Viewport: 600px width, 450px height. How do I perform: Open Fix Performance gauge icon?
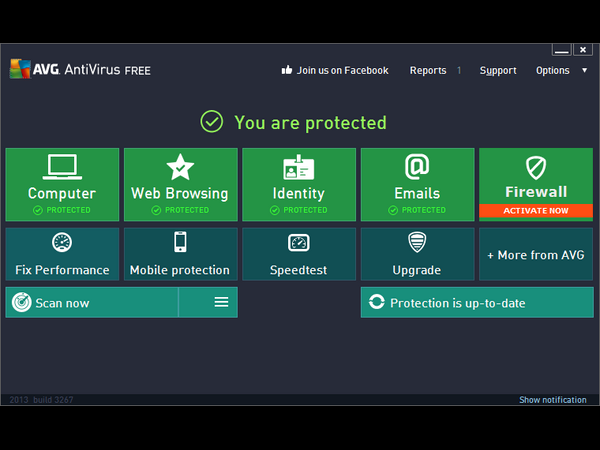tap(62, 242)
